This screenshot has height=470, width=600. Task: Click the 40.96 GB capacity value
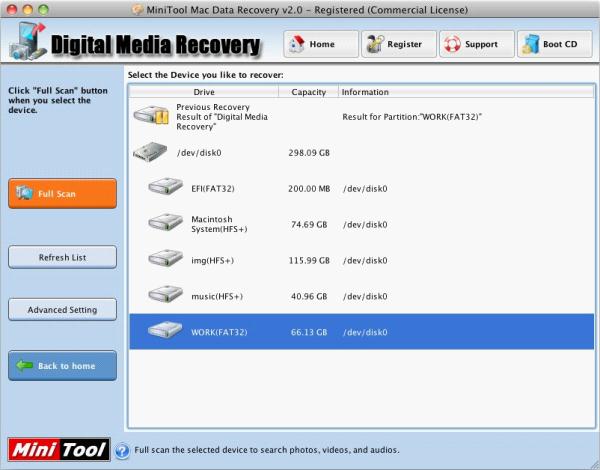(309, 296)
